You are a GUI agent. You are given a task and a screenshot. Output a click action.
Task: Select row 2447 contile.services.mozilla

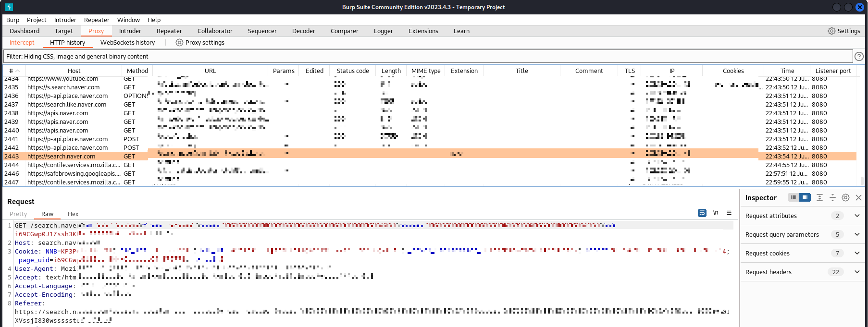tap(430, 182)
